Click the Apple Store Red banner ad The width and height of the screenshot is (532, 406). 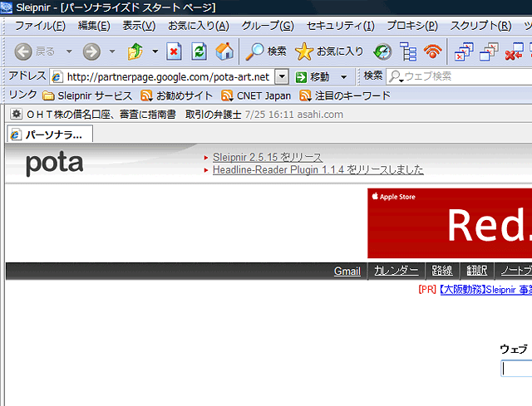click(x=450, y=223)
